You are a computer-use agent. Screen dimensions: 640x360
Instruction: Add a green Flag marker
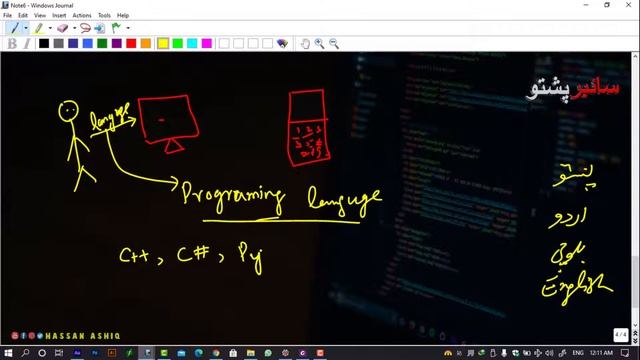tap(116, 28)
